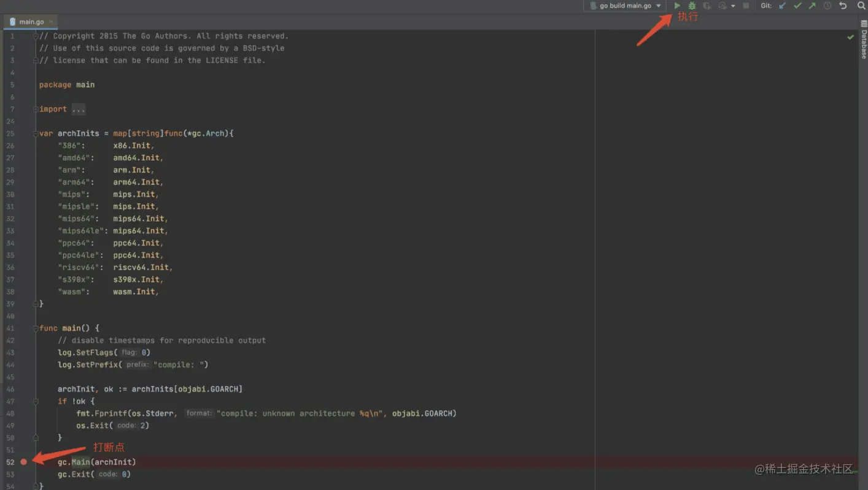Image resolution: width=868 pixels, height=490 pixels.
Task: Select the main.go tab
Action: pos(31,21)
